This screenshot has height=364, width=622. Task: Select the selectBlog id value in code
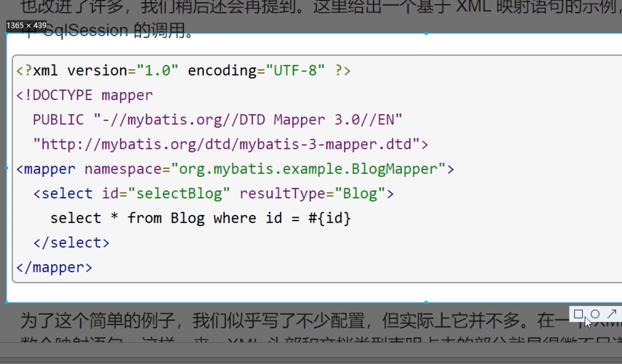click(180, 193)
